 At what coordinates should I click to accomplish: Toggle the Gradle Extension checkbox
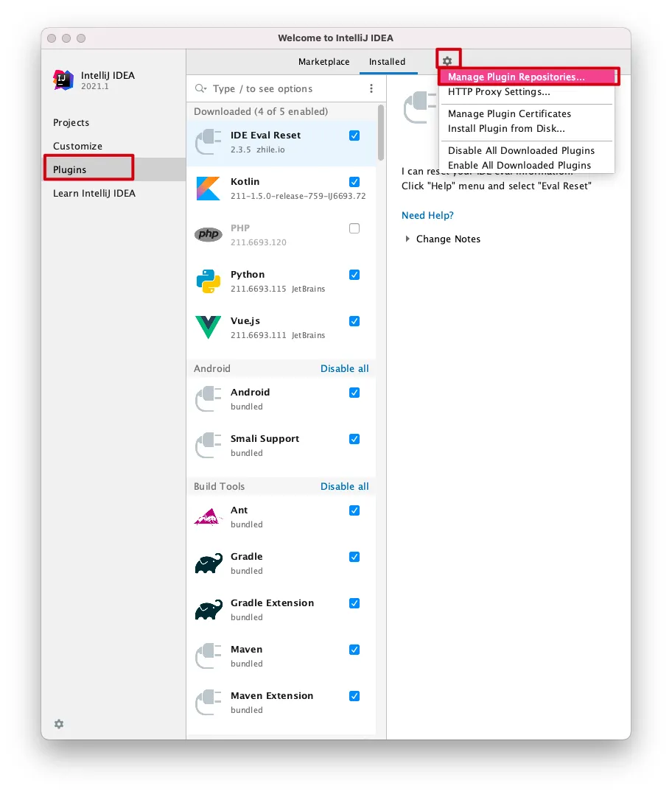354,603
